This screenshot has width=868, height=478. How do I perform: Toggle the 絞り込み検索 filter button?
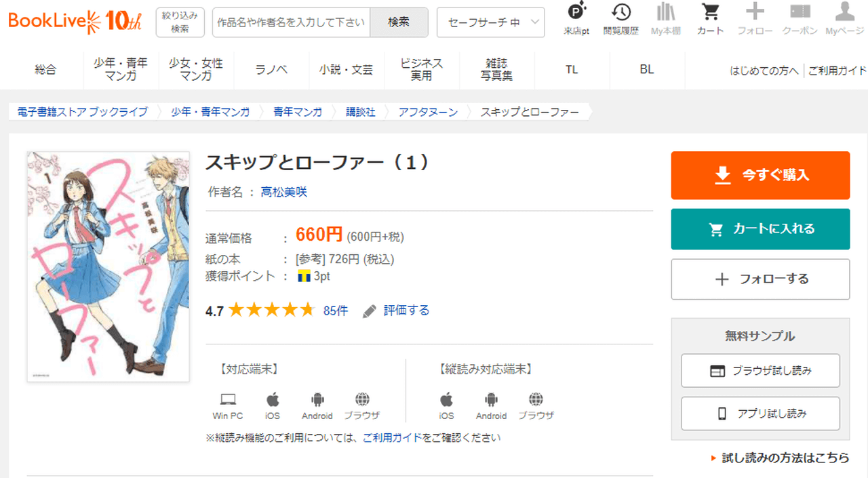(x=180, y=22)
